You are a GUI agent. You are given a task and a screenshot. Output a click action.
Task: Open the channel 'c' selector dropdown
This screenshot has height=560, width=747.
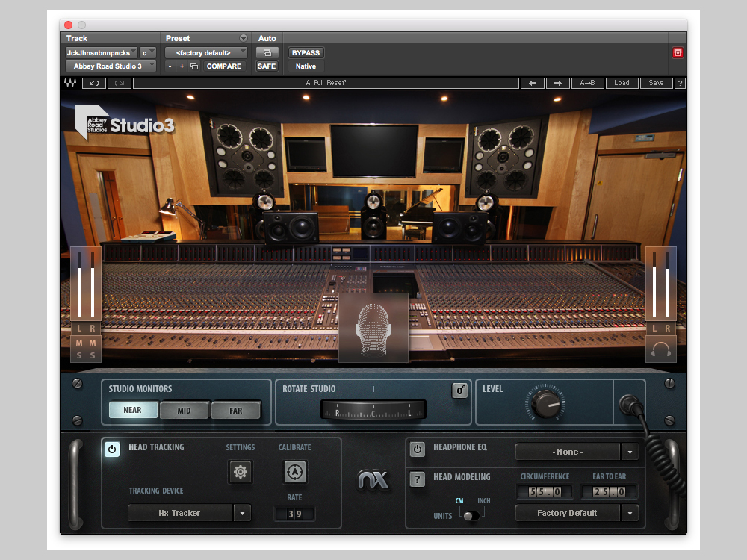pyautogui.click(x=148, y=53)
